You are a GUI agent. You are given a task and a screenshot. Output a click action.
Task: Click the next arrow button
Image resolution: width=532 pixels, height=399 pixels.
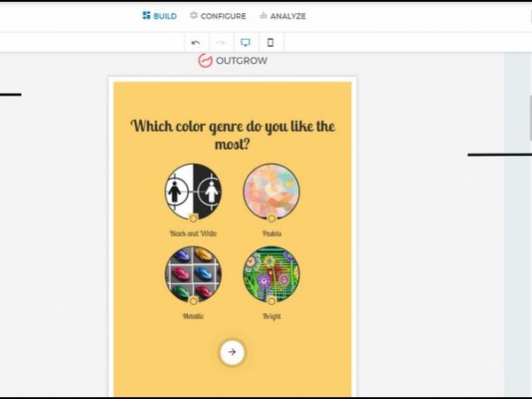click(232, 352)
